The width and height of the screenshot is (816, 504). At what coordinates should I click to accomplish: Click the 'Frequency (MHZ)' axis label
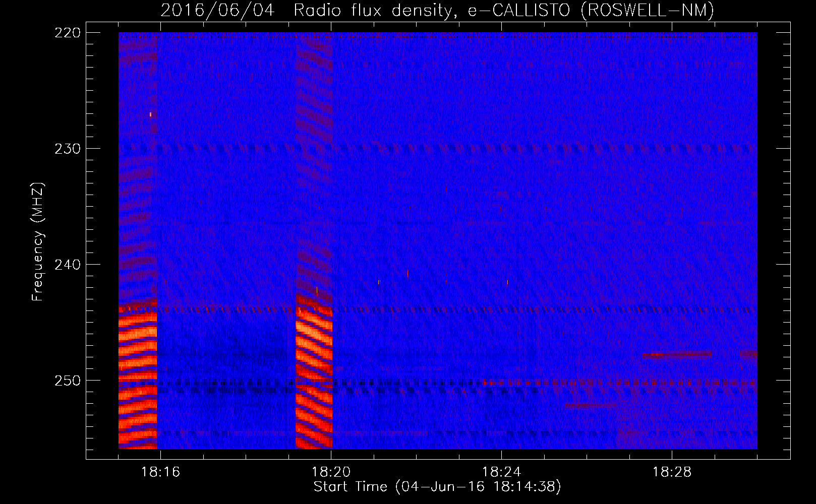pos(38,242)
